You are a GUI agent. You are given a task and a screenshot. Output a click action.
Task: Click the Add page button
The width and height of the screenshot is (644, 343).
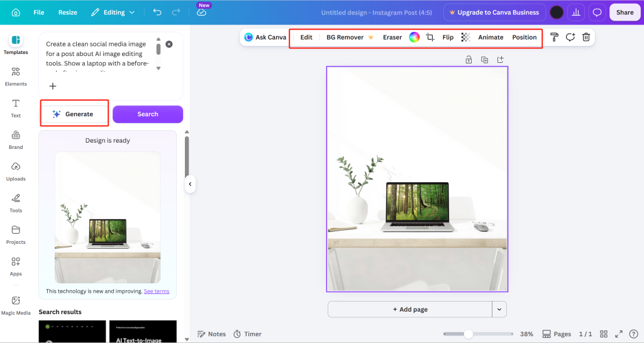coord(410,309)
